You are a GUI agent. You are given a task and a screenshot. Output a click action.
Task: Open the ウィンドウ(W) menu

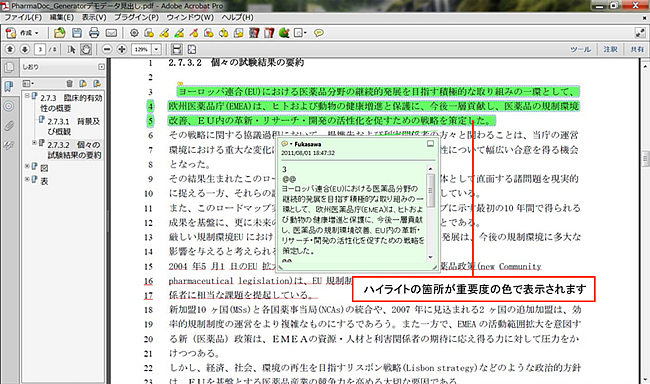(190, 17)
